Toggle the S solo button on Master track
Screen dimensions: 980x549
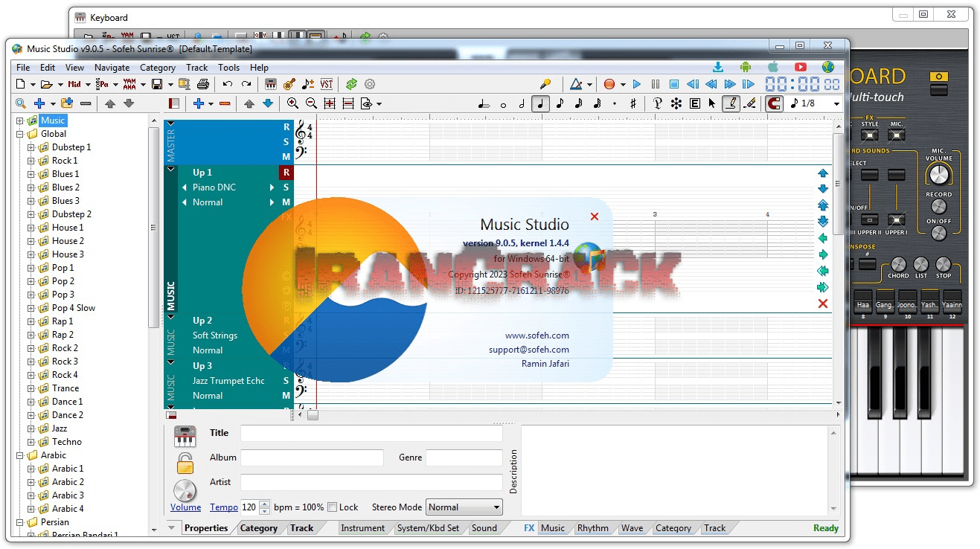286,141
